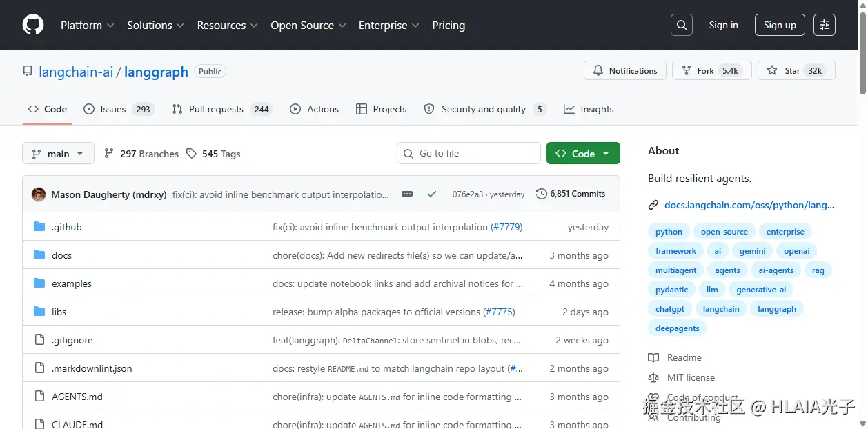Select the Code tab
The height and width of the screenshot is (429, 868).
[x=47, y=109]
